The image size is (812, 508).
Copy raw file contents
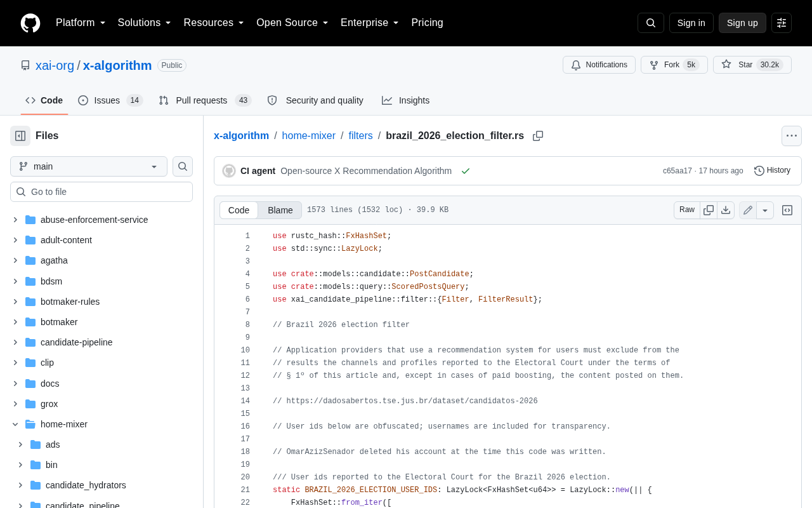pos(709,210)
